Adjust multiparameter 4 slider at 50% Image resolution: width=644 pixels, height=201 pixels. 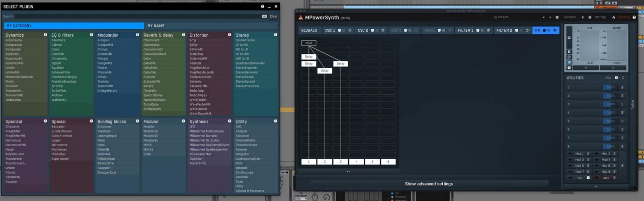click(611, 112)
